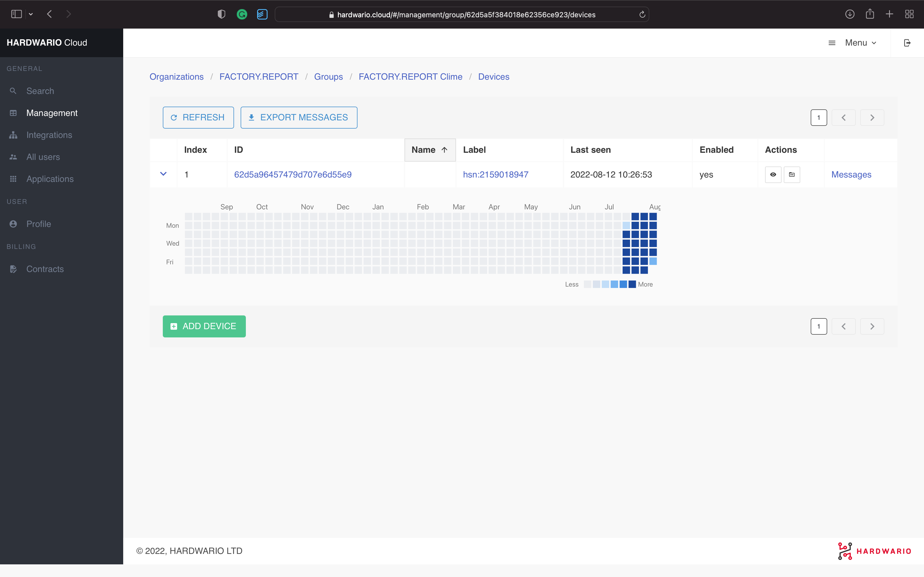Screen dimensions: 924x577
Task: Click the logout icon at top right
Action: [907, 43]
